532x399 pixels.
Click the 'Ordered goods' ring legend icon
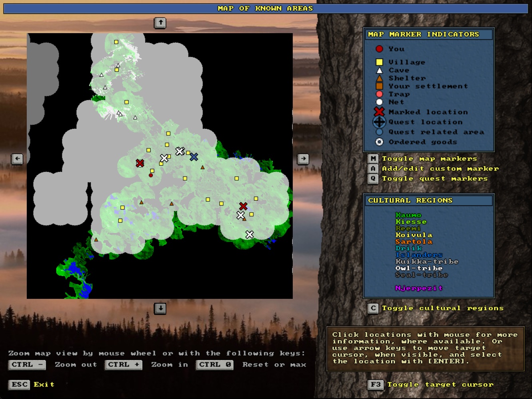coord(379,142)
